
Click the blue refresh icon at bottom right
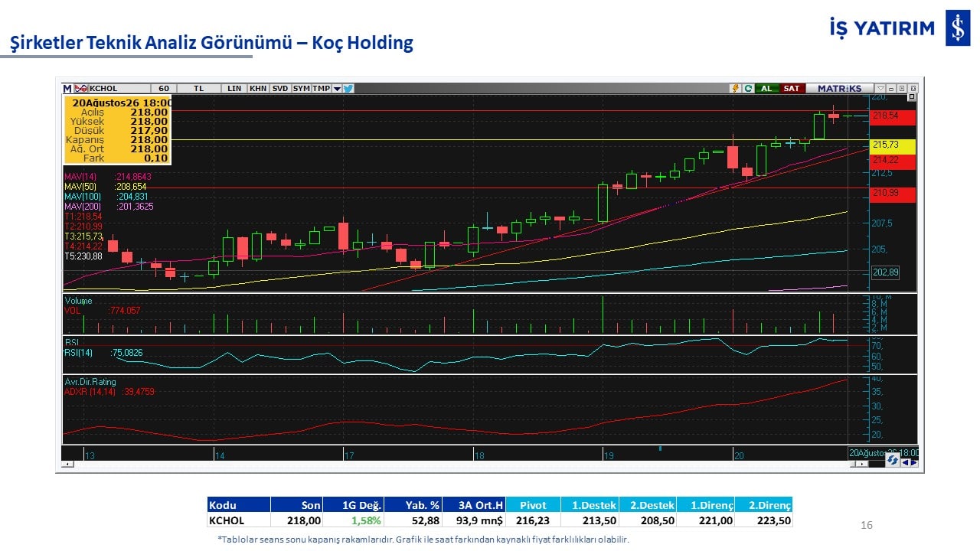click(892, 460)
